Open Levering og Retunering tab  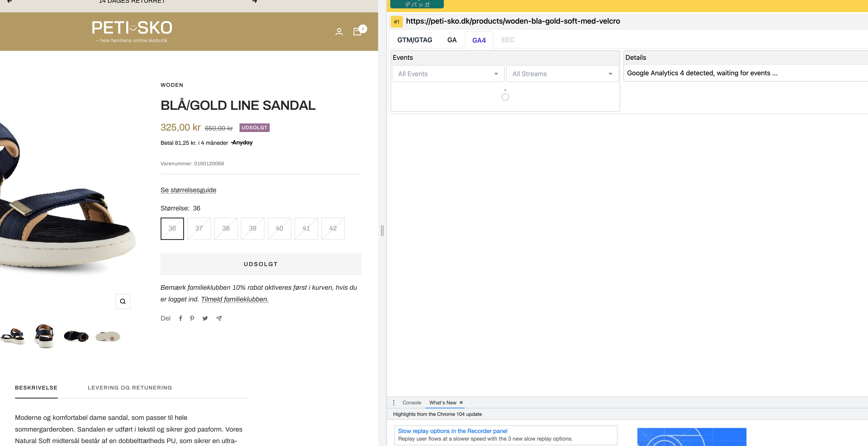click(130, 388)
